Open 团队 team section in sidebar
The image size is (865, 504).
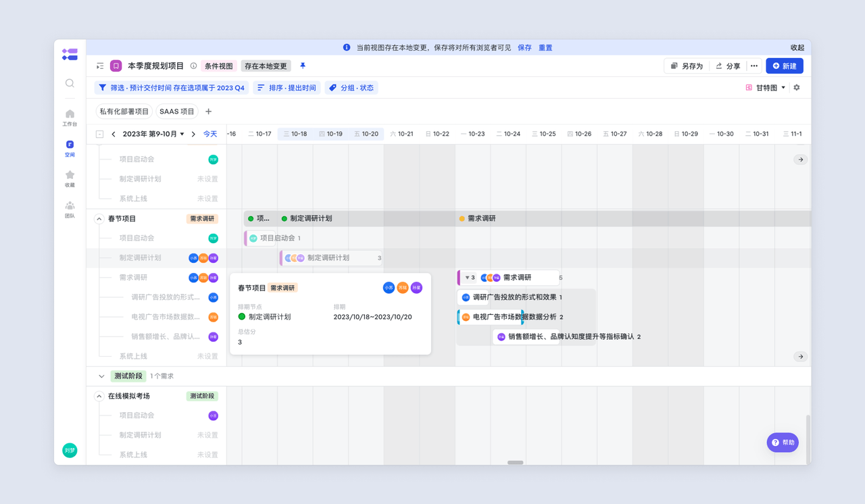coord(70,209)
